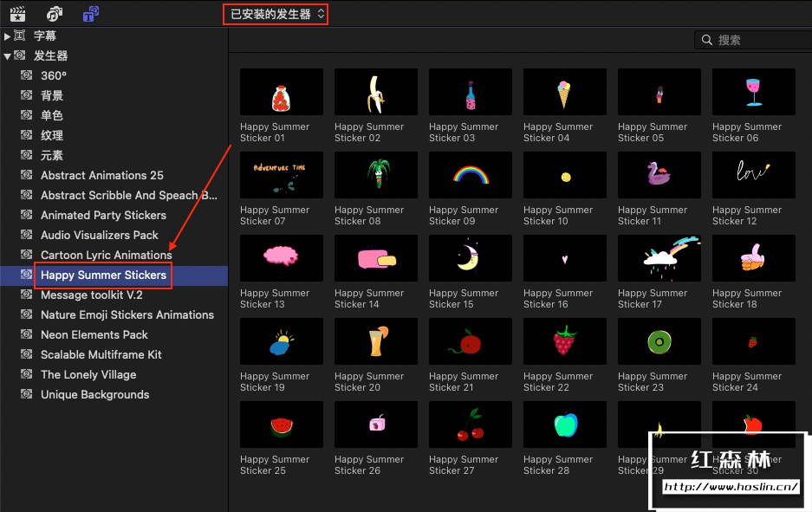Select Sticker 22 raspberry thumbnail
The width and height of the screenshot is (812, 512).
(x=565, y=341)
